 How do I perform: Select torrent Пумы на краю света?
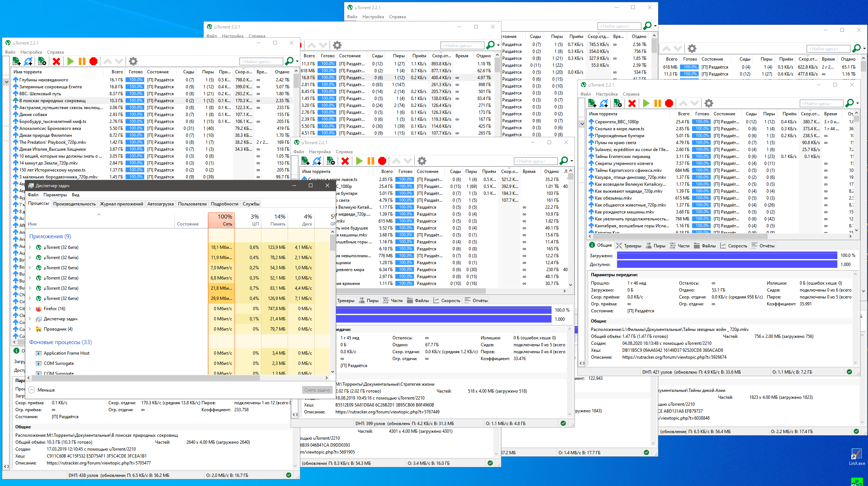pyautogui.click(x=720, y=143)
